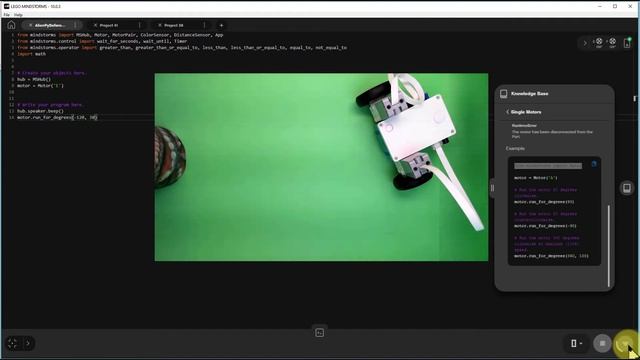Click the Knowledge Base panel resize handle

tap(492, 188)
